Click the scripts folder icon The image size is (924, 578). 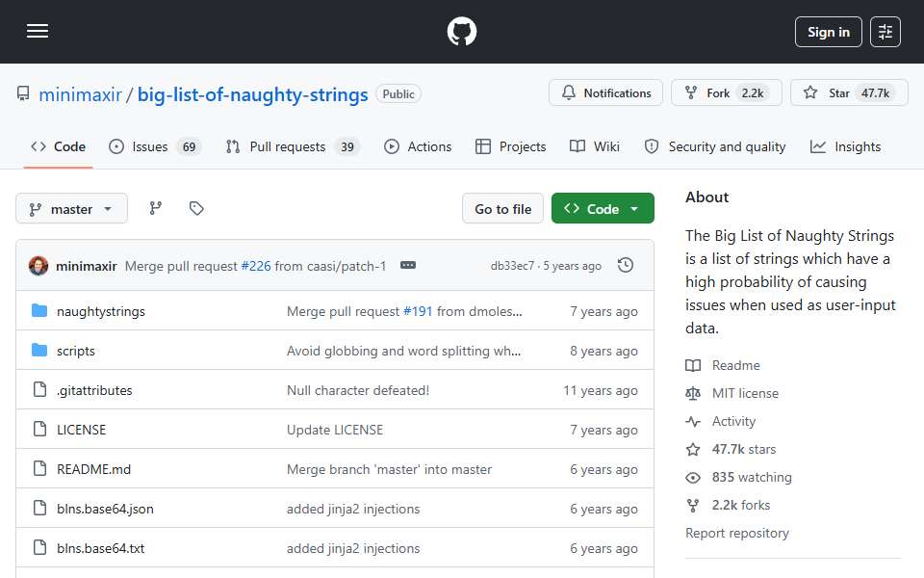pos(39,351)
